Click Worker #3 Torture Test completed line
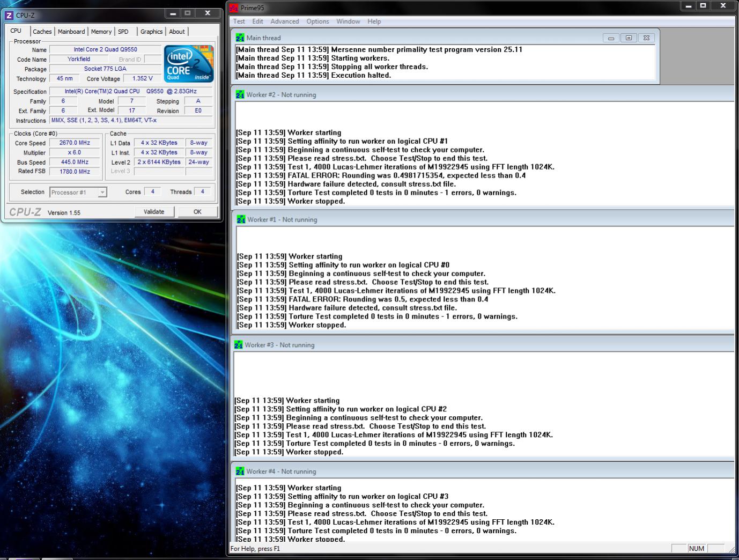This screenshot has width=739, height=560. pyautogui.click(x=374, y=444)
